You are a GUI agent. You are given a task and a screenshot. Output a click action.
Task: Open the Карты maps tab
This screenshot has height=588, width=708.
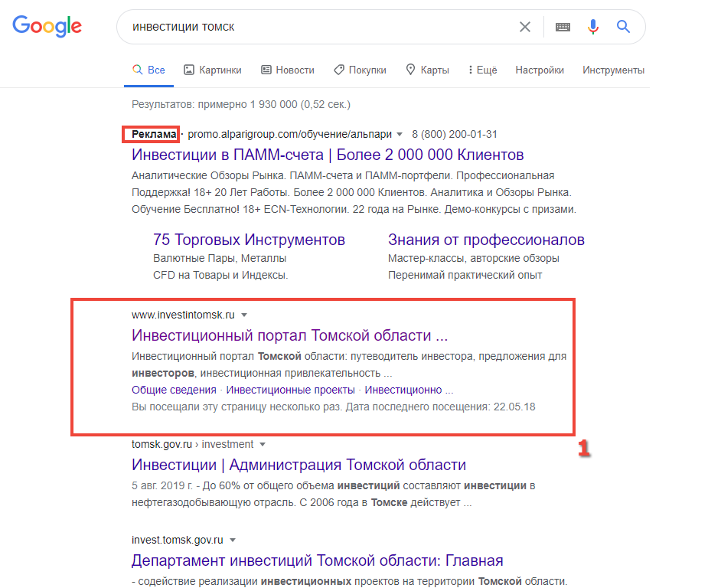[x=427, y=70]
